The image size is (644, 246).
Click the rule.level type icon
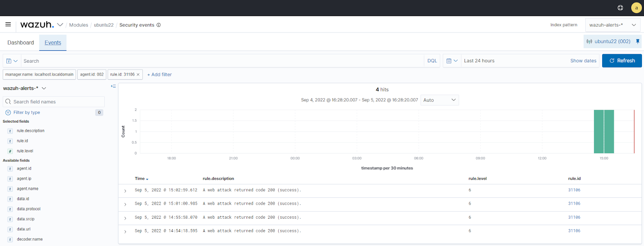click(10, 151)
